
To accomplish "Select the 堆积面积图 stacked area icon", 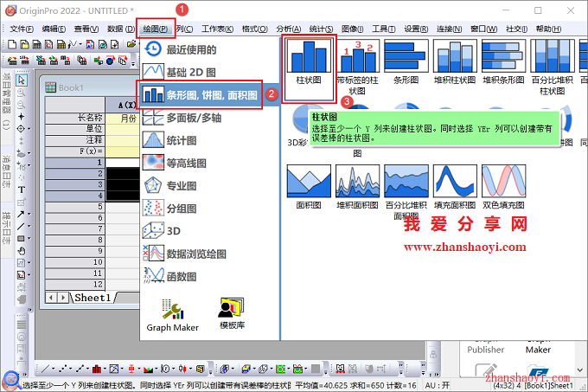I will 357,181.
